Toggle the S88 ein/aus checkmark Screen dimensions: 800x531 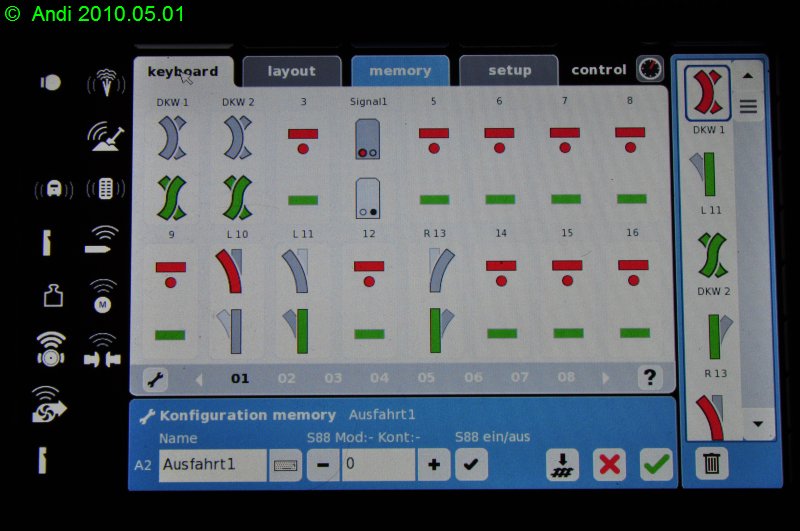click(471, 465)
